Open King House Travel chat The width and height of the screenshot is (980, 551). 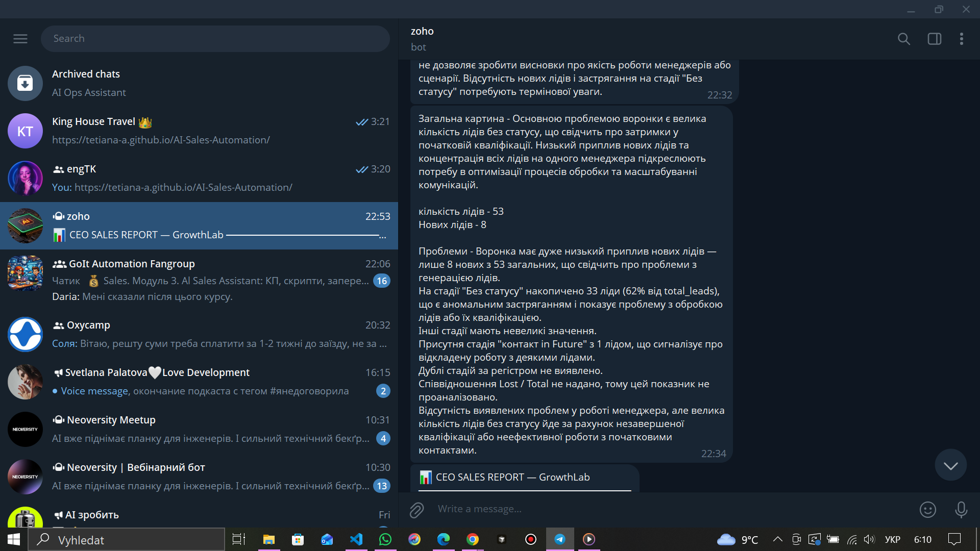(199, 131)
